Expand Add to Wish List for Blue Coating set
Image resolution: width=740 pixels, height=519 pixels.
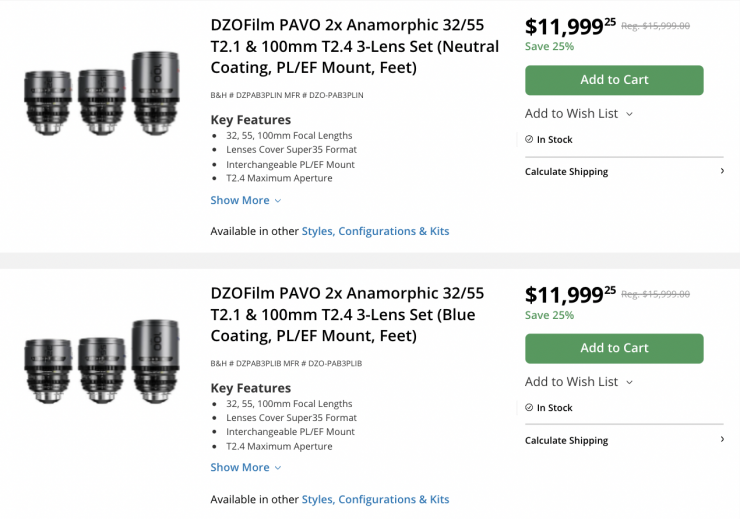578,381
